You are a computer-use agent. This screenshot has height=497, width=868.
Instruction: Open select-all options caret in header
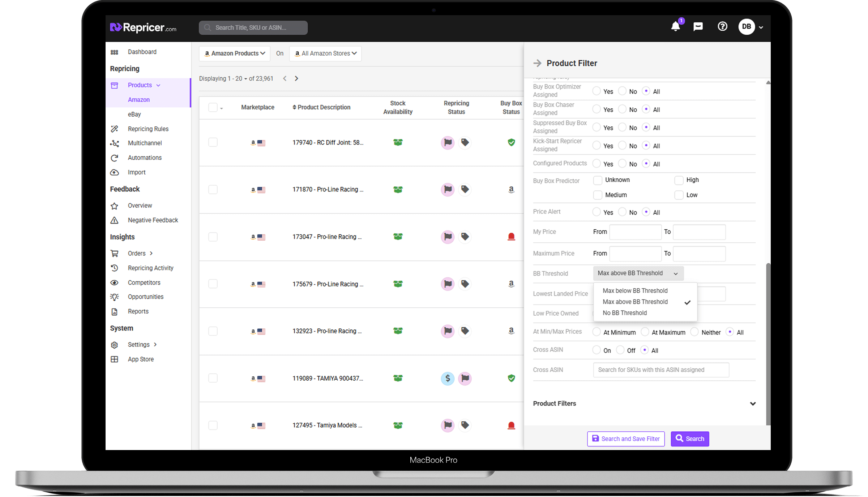(221, 108)
